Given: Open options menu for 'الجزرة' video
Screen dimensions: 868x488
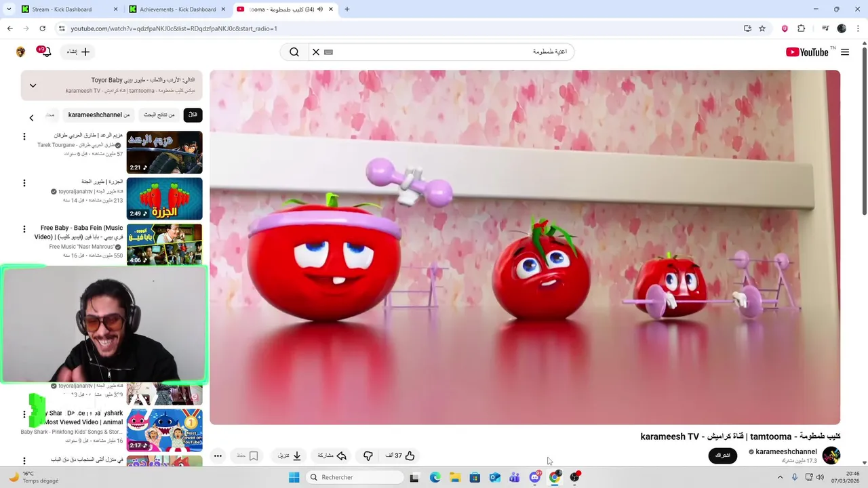Looking at the screenshot, I should click(24, 183).
